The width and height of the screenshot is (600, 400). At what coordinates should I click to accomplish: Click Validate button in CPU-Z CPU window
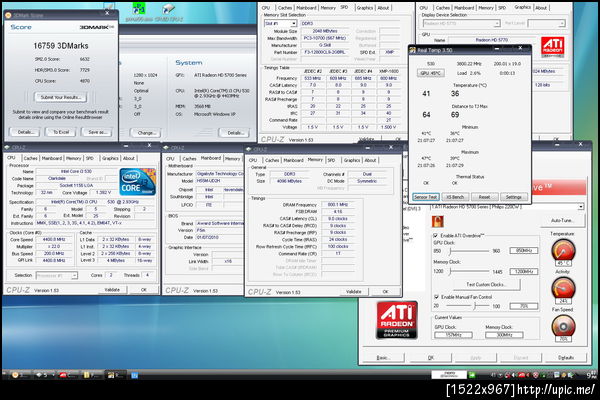click(112, 290)
